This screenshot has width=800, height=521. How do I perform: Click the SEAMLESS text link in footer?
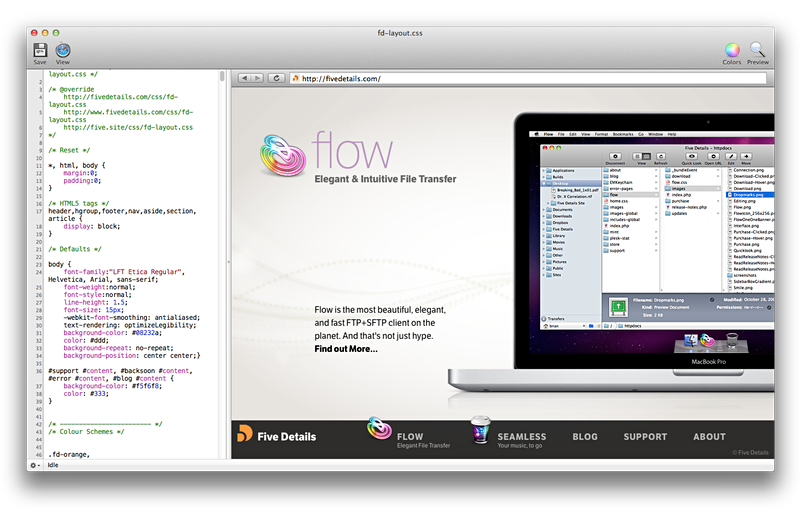(x=522, y=437)
